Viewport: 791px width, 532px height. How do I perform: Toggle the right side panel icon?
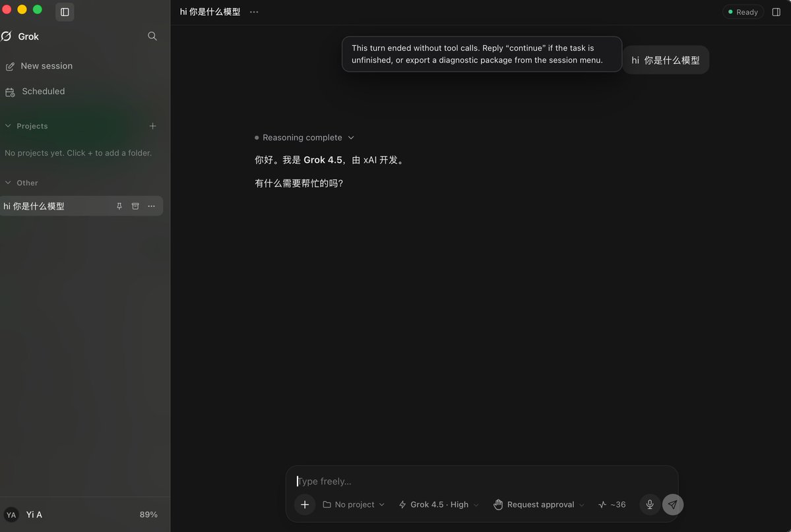776,12
